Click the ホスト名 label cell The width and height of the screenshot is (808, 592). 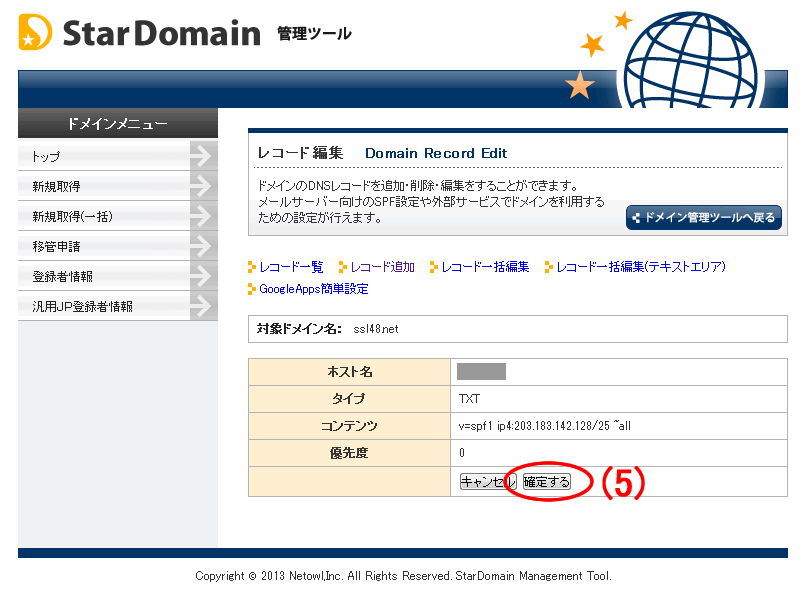point(349,372)
